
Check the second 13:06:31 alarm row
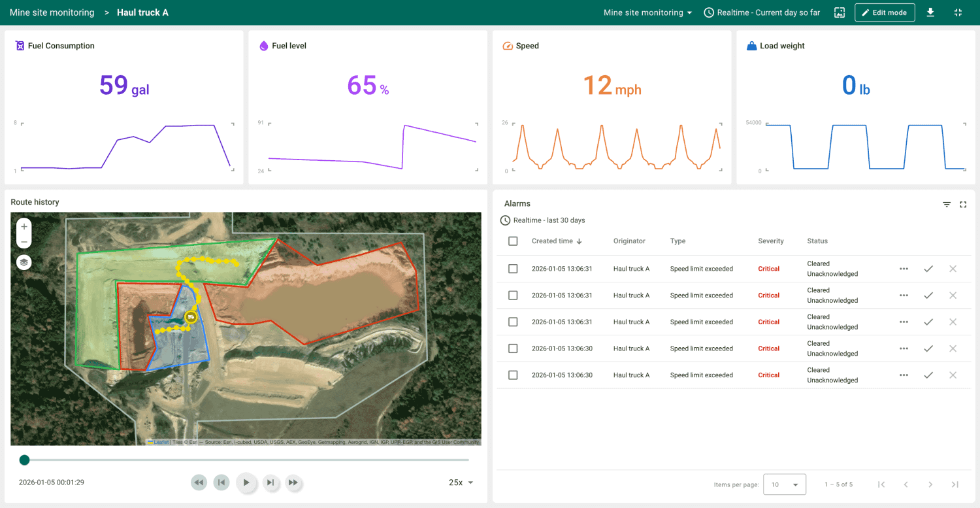click(x=513, y=296)
